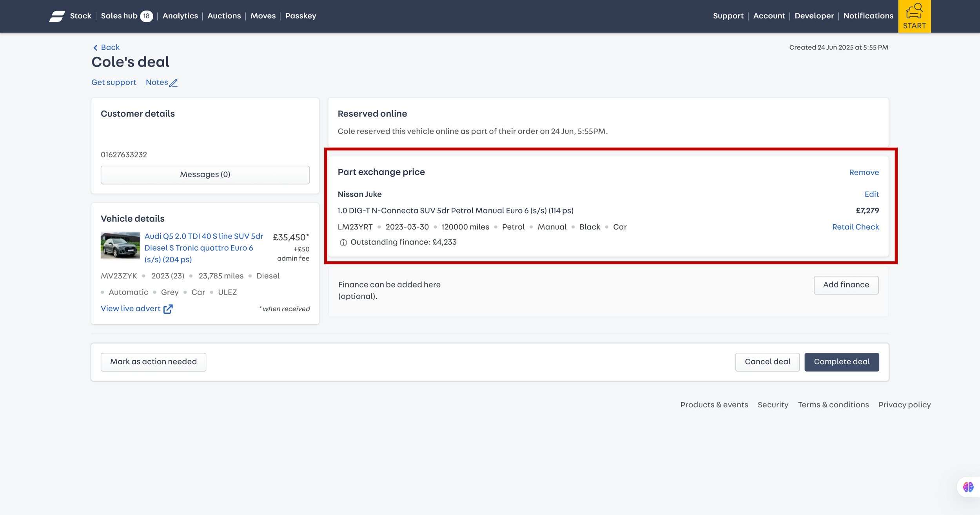This screenshot has width=980, height=515.
Task: Open Retail Check for the Nissan Juke
Action: click(855, 227)
